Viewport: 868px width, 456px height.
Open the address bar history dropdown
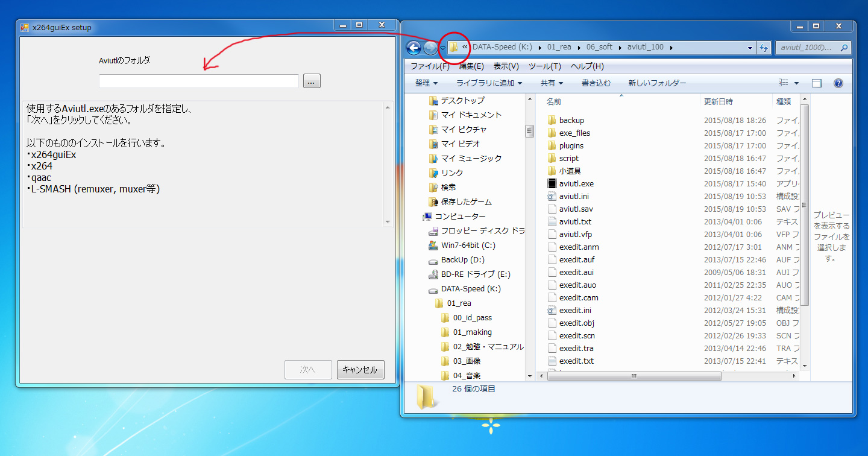tap(750, 48)
